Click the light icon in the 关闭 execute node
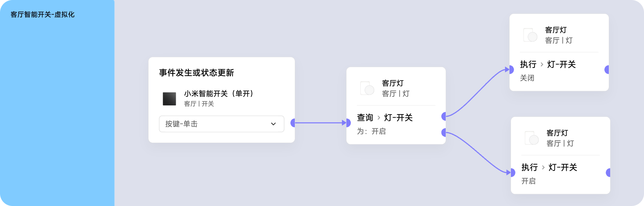Viewport: 644px width, 206px height. 530,35
